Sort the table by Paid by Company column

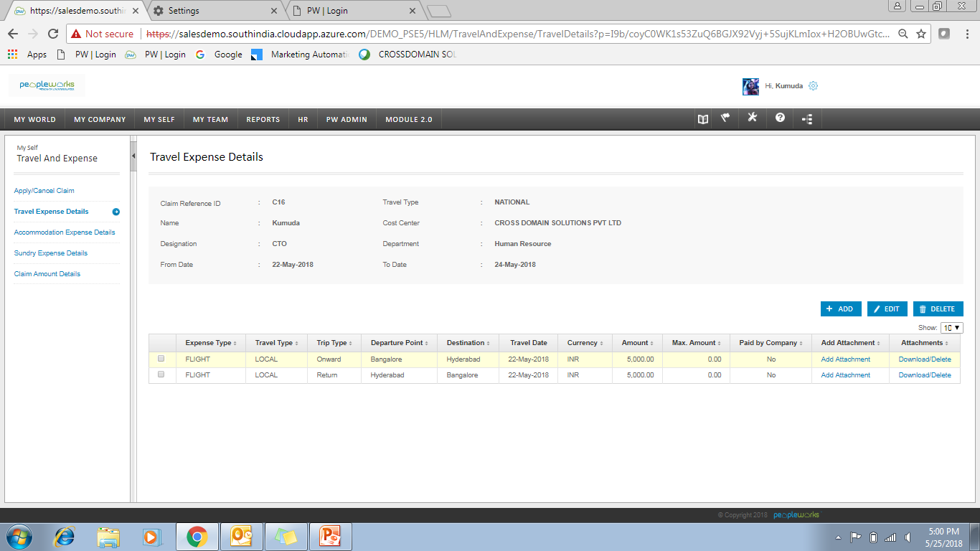tap(771, 343)
